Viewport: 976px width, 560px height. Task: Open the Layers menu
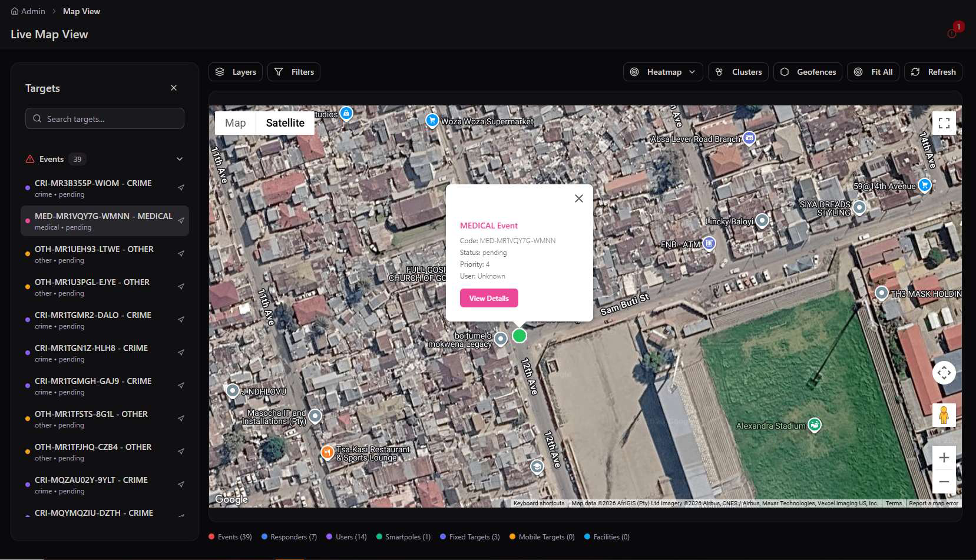pyautogui.click(x=236, y=72)
